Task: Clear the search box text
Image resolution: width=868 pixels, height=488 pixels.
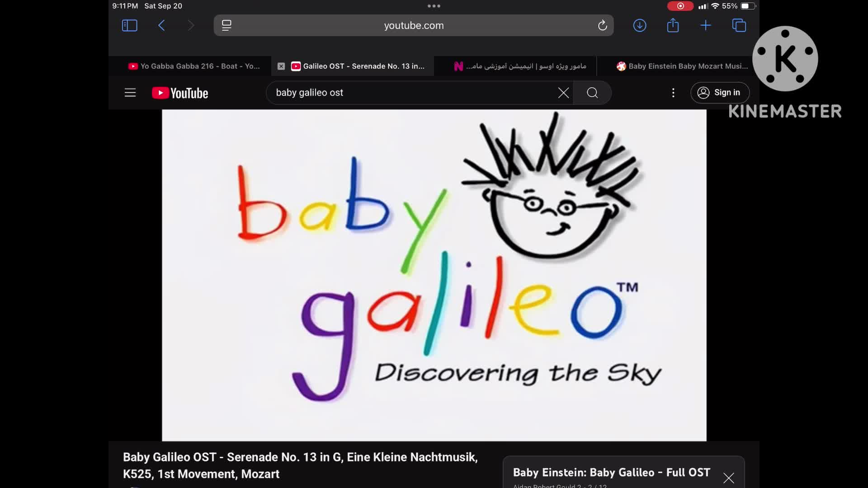Action: coord(563,93)
